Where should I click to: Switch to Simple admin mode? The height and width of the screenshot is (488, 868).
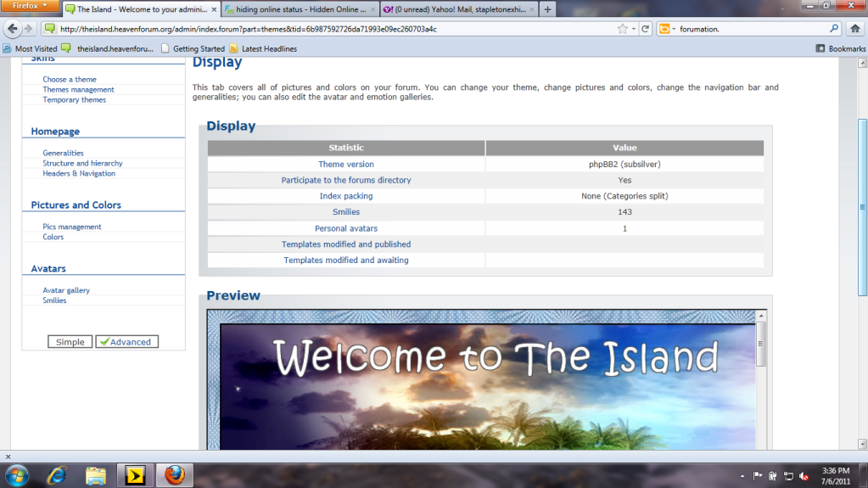(70, 342)
